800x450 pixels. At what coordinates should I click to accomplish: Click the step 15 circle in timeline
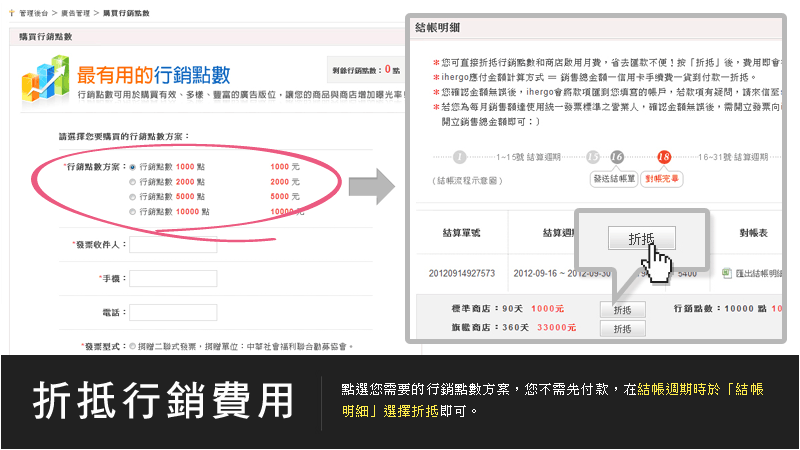coord(593,157)
